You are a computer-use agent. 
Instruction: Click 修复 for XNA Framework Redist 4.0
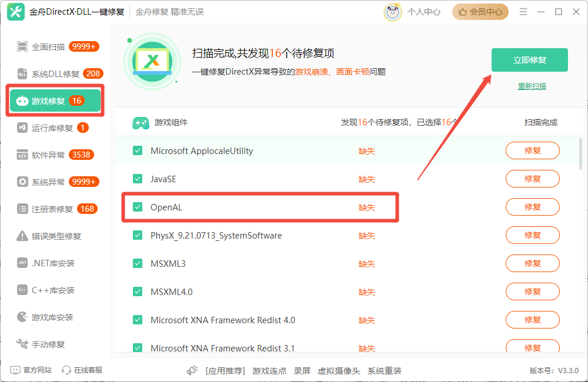pos(533,320)
